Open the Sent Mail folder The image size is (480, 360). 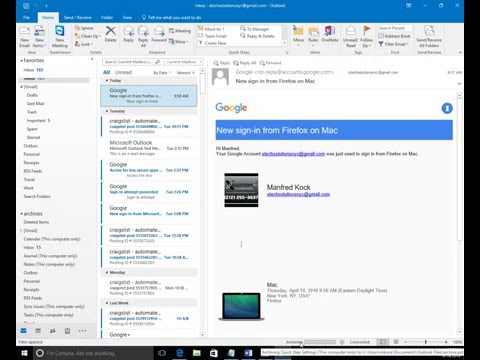tap(35, 103)
